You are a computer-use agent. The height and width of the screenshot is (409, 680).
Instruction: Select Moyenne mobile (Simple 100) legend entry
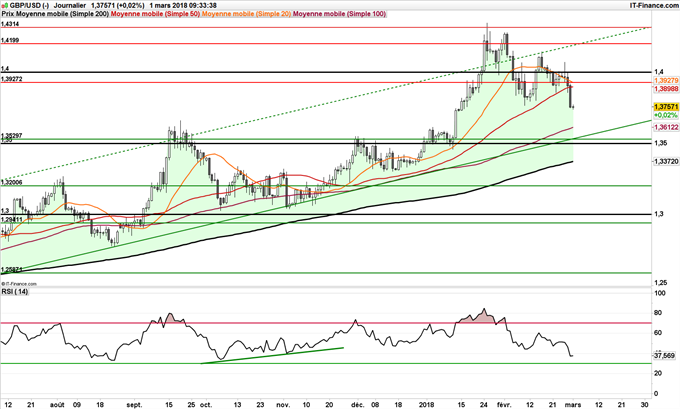coord(340,14)
